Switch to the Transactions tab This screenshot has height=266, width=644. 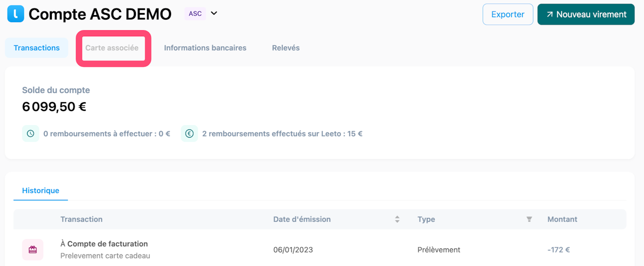37,48
